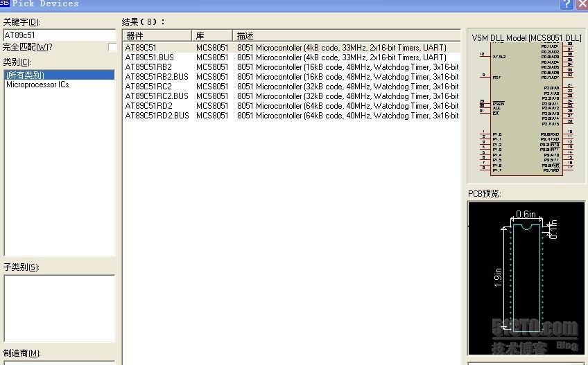Viewport: 588px width, 365px height.
Task: Click the AT89C51RD2.BUS description with 64kB code
Action: tap(347, 116)
